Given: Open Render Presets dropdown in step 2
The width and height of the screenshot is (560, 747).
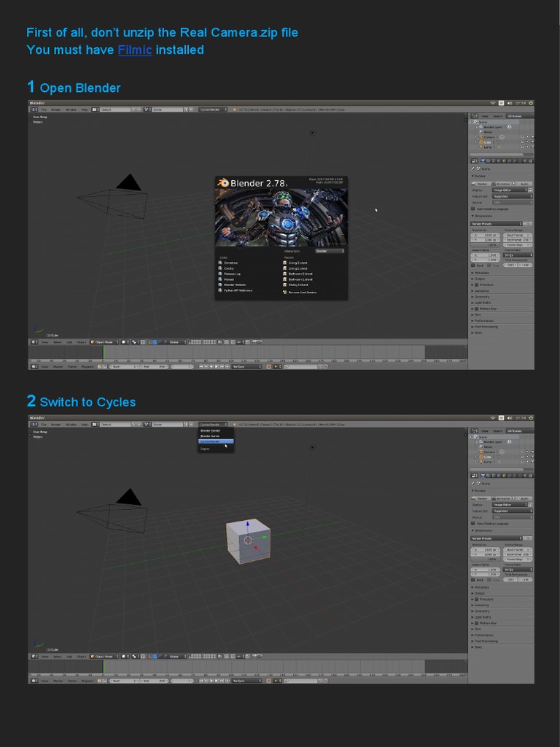Looking at the screenshot, I should [x=497, y=538].
